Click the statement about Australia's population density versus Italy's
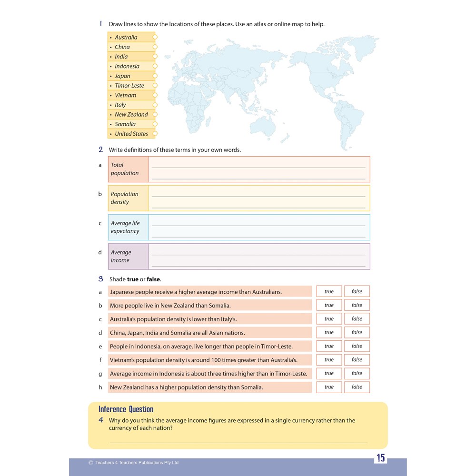The width and height of the screenshot is (476, 476). pos(173,319)
